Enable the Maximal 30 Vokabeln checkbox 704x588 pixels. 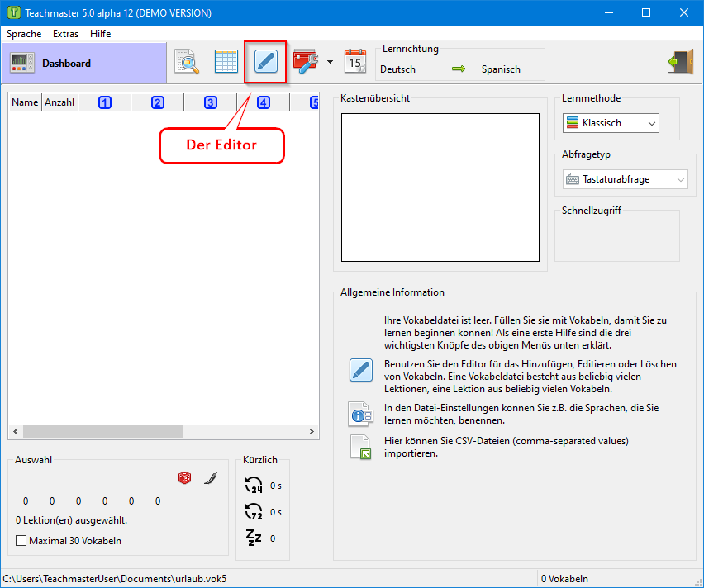[x=21, y=541]
